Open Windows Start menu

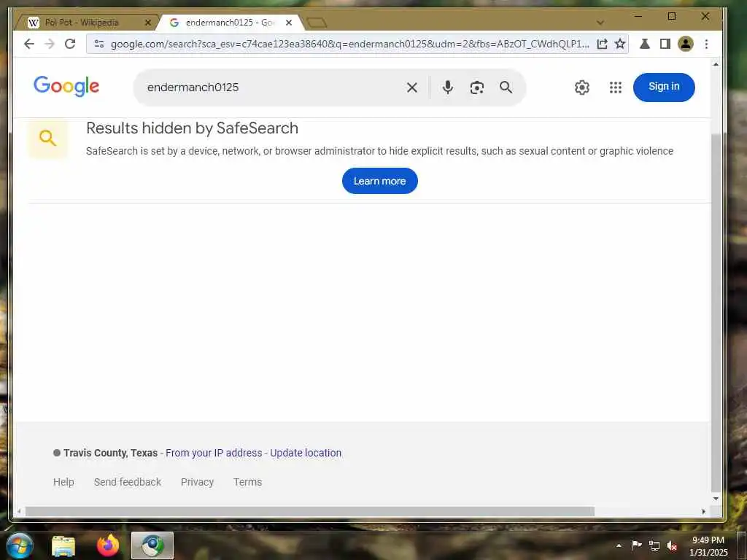19,545
